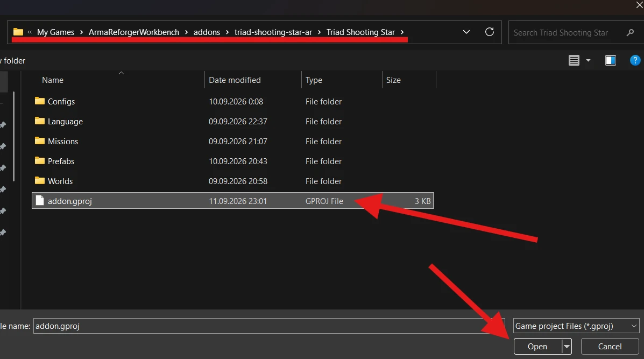
Task: Select the Missions folder
Action: coord(63,142)
